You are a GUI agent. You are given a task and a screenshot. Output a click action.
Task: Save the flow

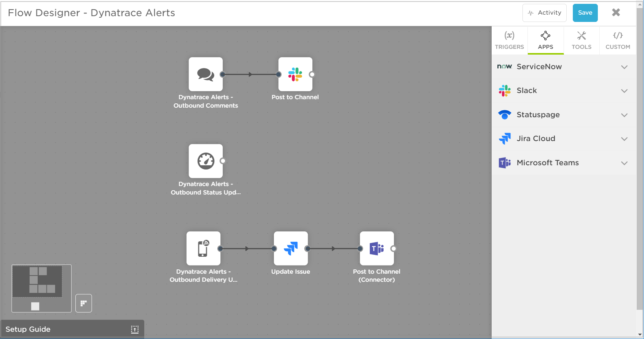(x=585, y=13)
